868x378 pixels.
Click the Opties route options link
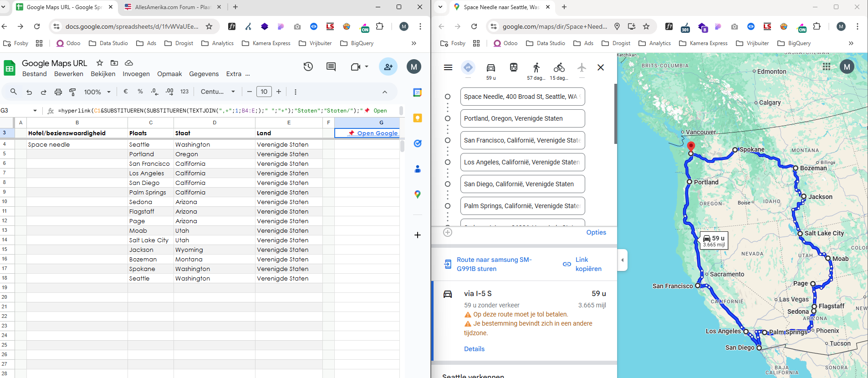[x=596, y=232]
